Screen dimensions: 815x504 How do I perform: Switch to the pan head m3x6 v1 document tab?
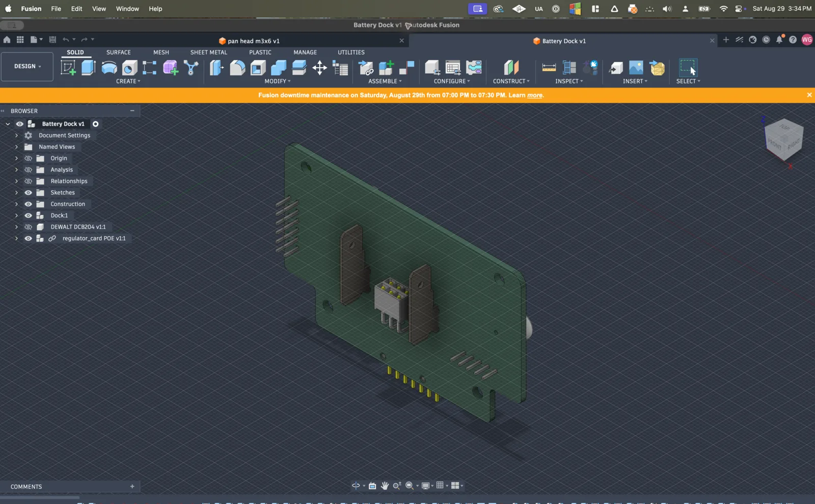click(x=249, y=41)
